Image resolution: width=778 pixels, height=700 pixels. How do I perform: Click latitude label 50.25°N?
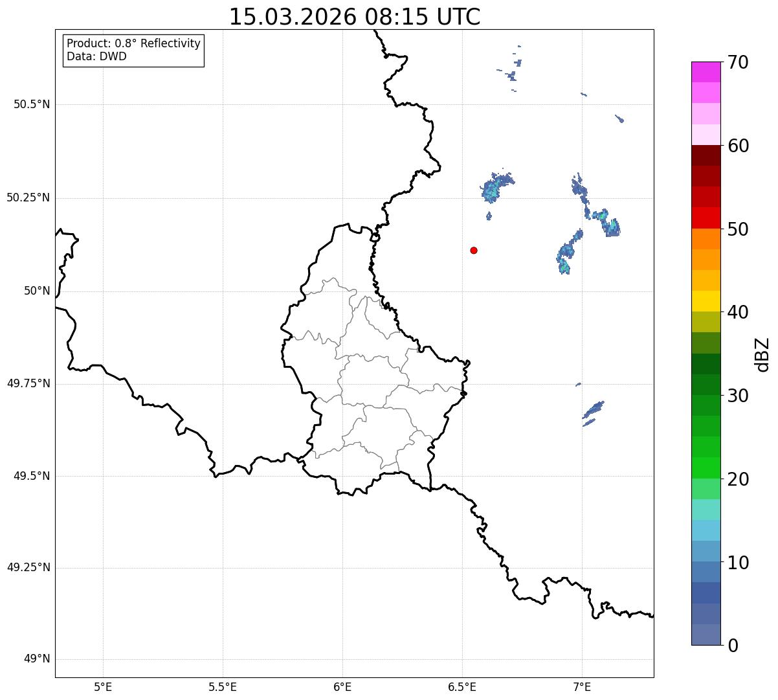click(x=28, y=198)
